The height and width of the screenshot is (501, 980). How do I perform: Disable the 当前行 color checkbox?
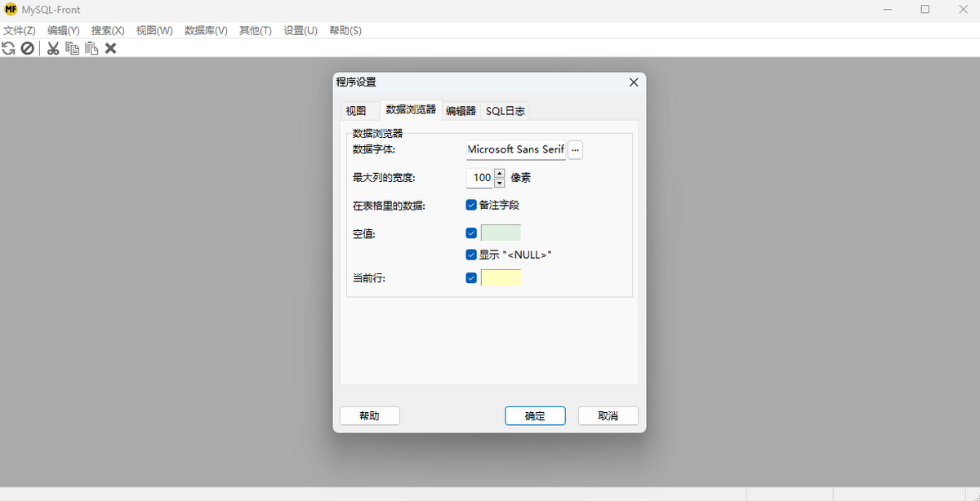471,277
